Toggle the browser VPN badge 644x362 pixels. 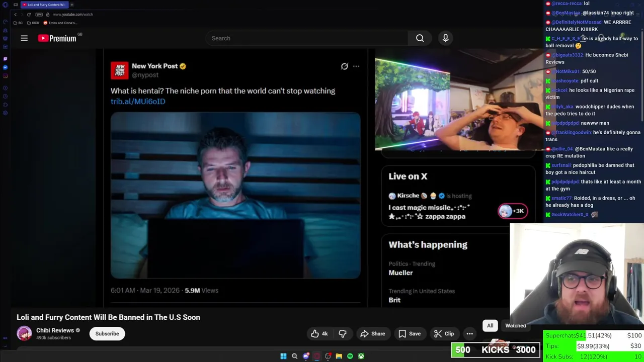point(39,15)
